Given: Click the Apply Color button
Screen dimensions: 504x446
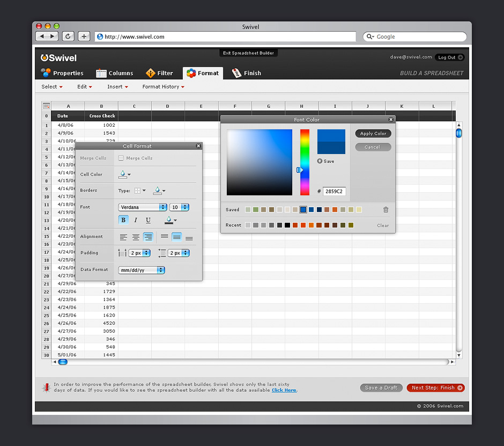Looking at the screenshot, I should tap(373, 134).
